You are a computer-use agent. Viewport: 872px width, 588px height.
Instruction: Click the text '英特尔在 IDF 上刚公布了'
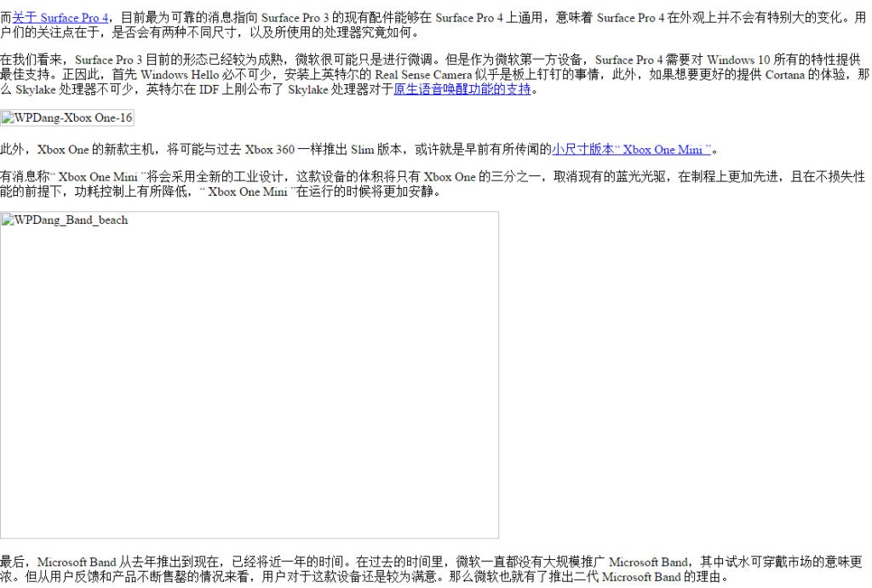[214, 88]
